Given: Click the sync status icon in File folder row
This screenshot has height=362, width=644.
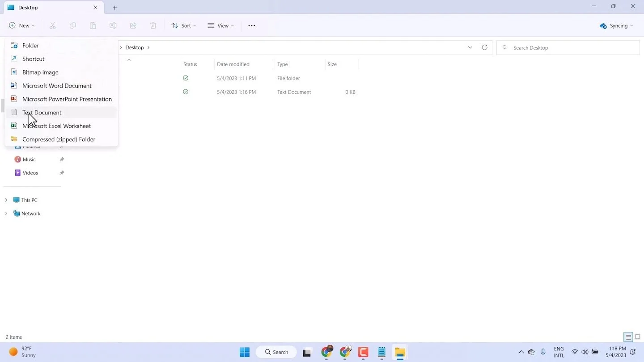Looking at the screenshot, I should click(x=186, y=78).
